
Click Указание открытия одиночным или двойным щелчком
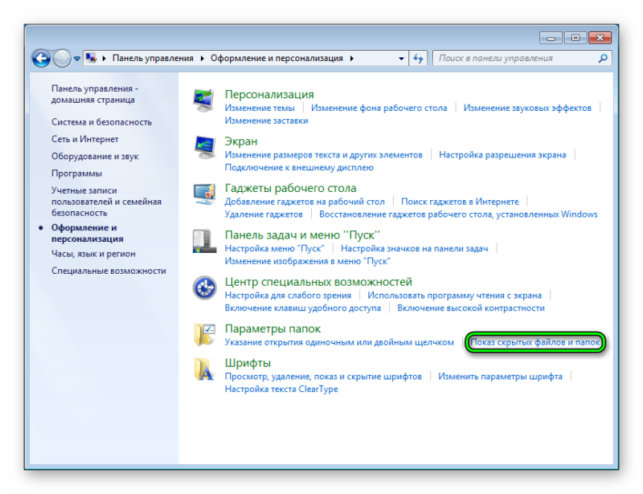(x=340, y=342)
